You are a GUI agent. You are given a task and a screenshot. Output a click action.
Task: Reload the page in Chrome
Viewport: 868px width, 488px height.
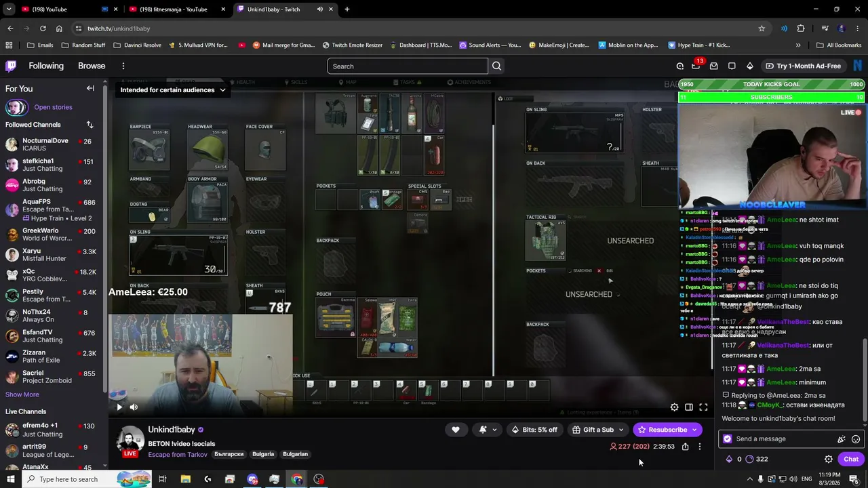(43, 28)
